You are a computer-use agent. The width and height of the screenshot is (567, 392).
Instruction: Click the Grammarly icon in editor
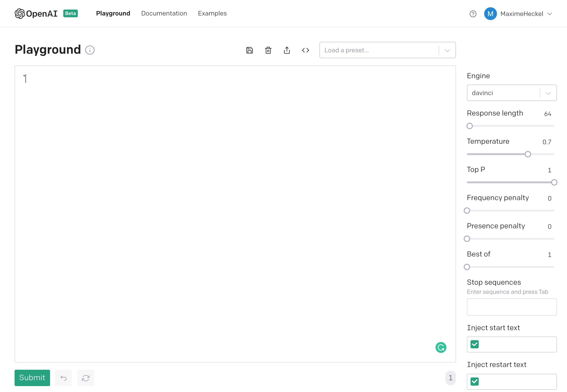tap(441, 347)
